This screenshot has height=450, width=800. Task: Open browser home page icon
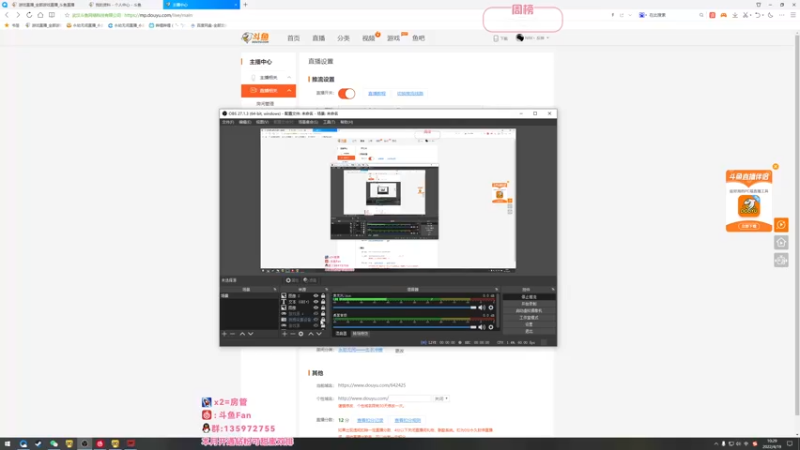(40, 15)
